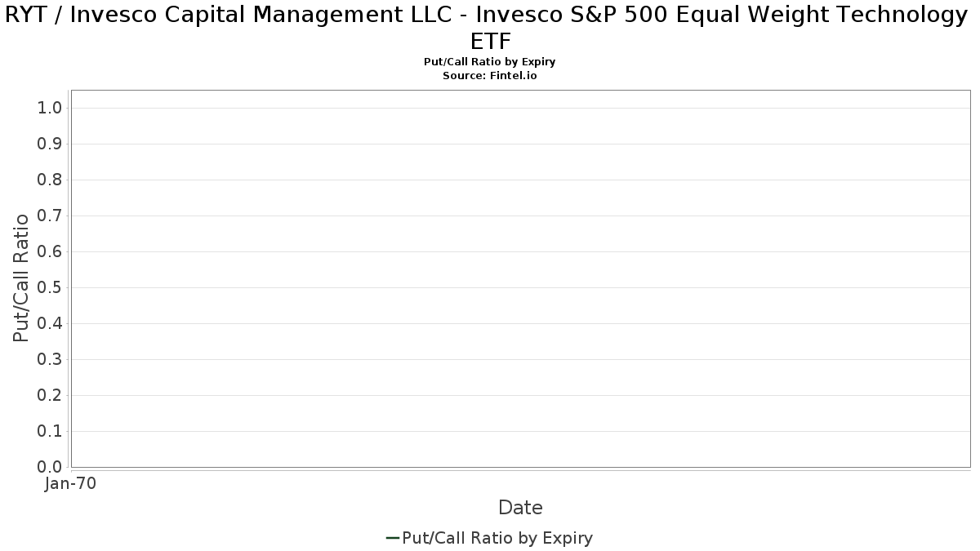Click the 0.2 y-axis tick label
980x551 pixels.
pyautogui.click(x=50, y=395)
